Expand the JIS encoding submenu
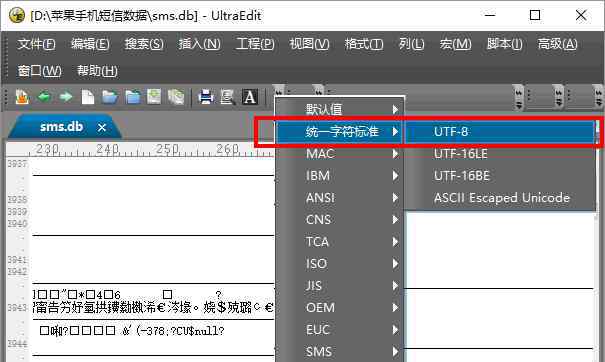Viewport: 605px width, 362px height. point(340,286)
